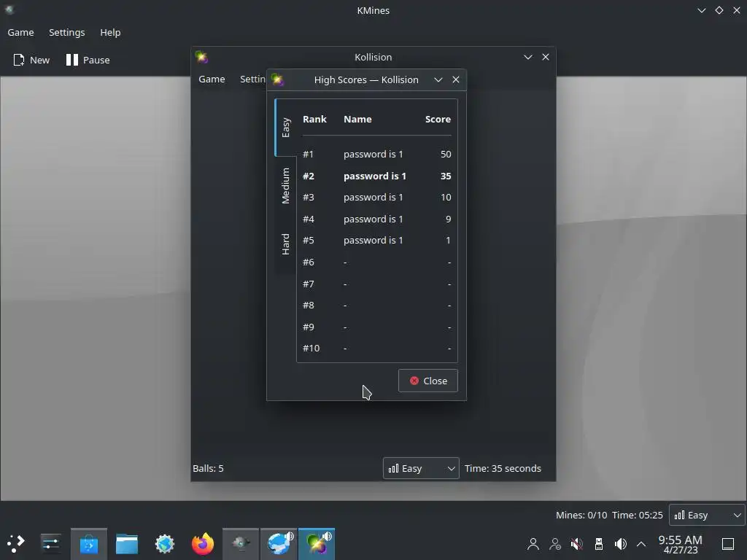
Task: Click the KMines window icon in title bar
Action: pos(9,10)
